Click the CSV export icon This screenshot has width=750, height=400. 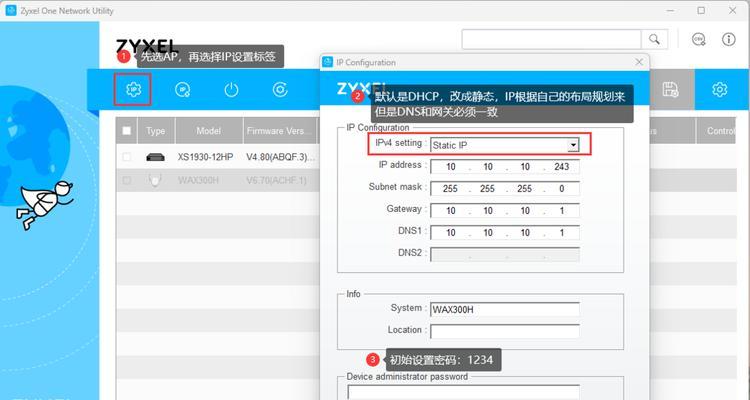tap(699, 39)
